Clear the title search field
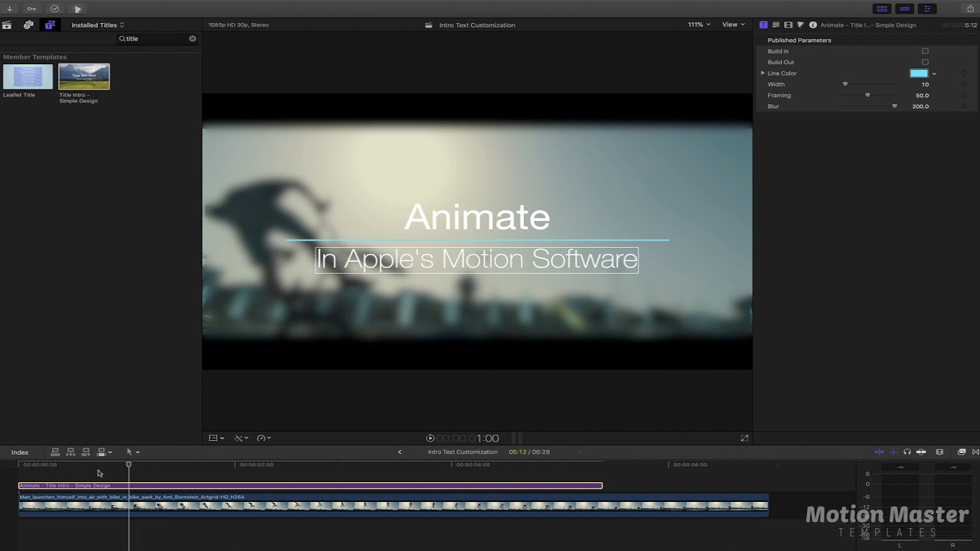 pyautogui.click(x=192, y=38)
